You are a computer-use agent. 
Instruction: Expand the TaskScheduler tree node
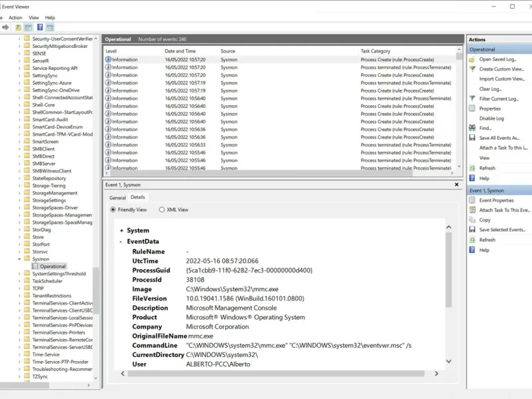click(19, 281)
